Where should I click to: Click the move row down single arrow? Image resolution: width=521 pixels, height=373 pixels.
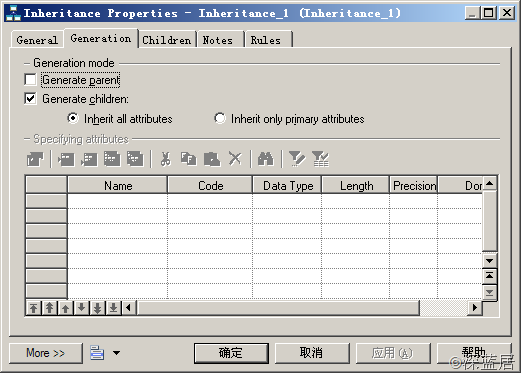[x=81, y=308]
